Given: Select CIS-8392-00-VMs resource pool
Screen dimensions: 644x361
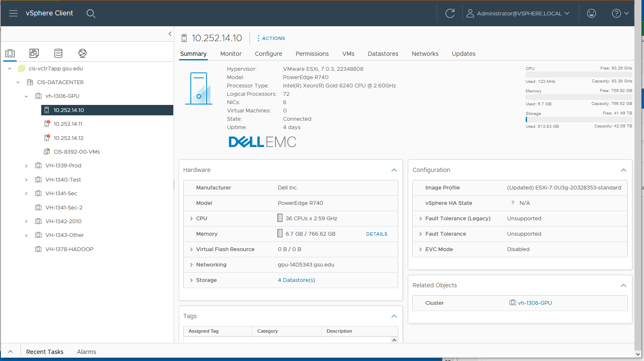Looking at the screenshot, I should click(77, 152).
